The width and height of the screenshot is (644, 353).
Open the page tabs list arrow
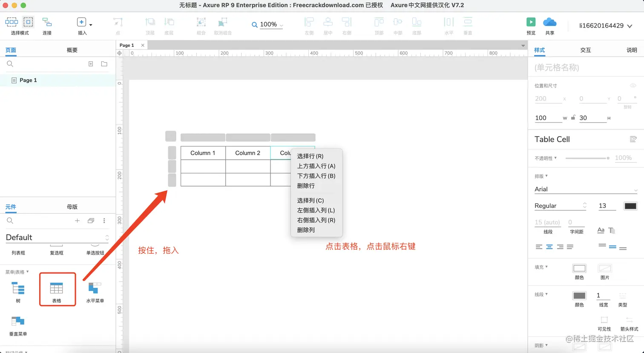pos(523,46)
